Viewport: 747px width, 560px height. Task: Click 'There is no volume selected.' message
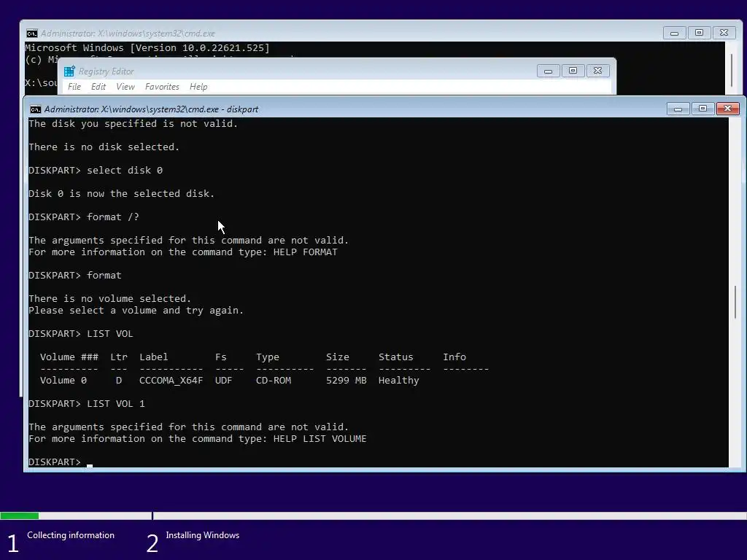[109, 299]
